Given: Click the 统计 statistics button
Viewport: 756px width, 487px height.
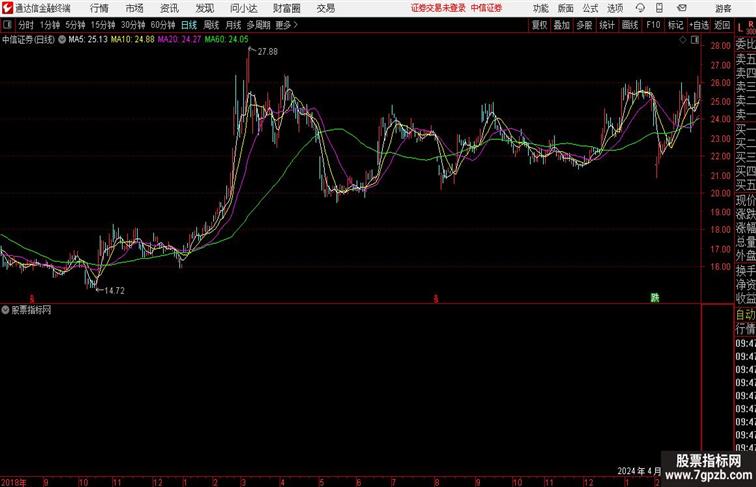Looking at the screenshot, I should tap(607, 25).
